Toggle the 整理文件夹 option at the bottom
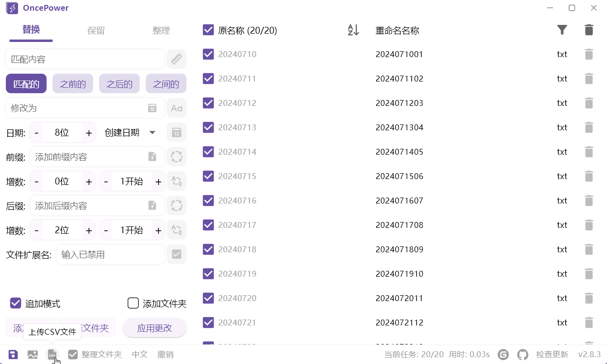This screenshot has height=364, width=607. click(x=73, y=354)
